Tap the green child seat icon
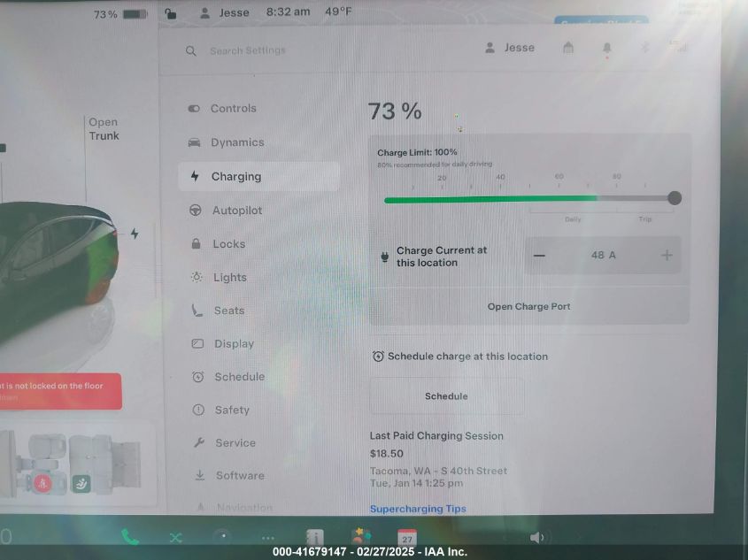748x560 pixels. [x=81, y=484]
